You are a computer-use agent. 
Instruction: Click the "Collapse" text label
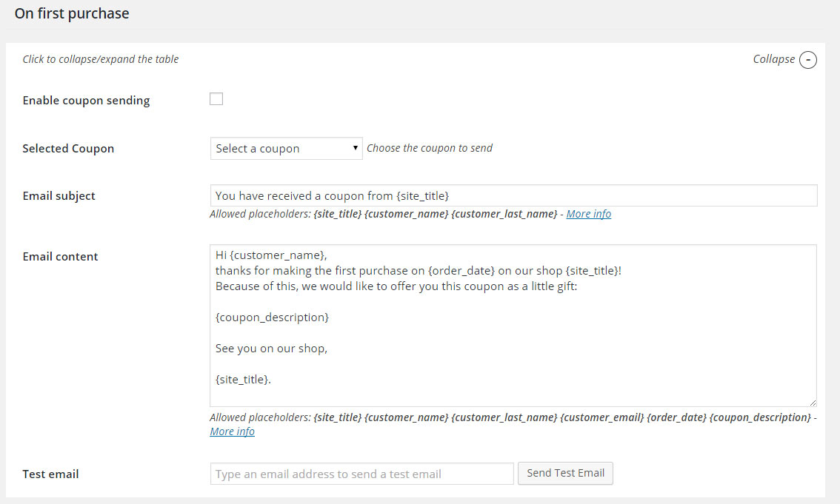click(x=773, y=59)
